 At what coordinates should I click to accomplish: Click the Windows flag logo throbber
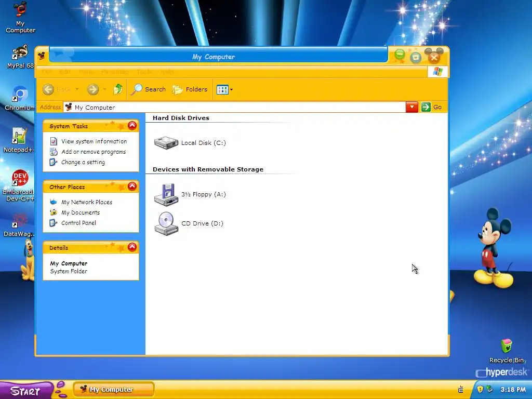click(x=437, y=72)
